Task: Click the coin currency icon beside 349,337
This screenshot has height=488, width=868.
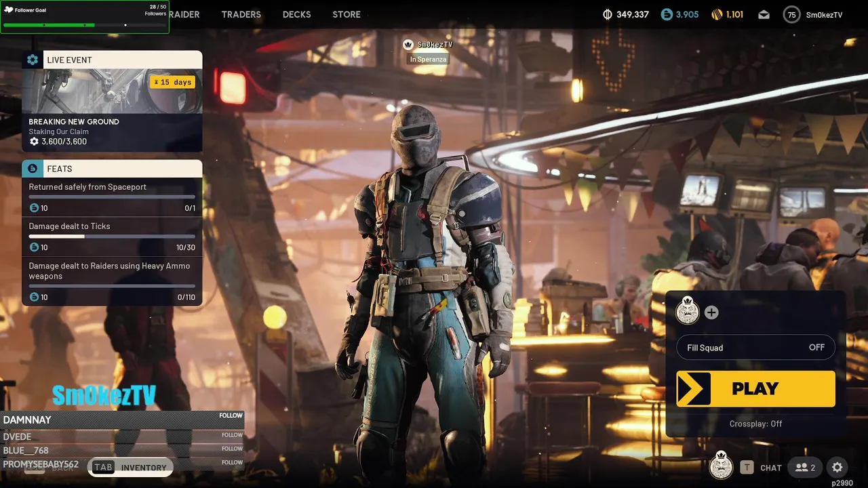Action: (607, 14)
